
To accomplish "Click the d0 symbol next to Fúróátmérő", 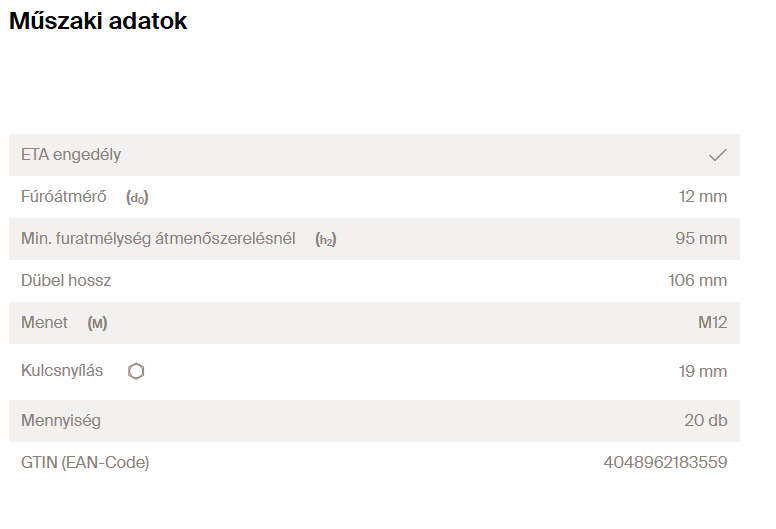I will [x=138, y=198].
